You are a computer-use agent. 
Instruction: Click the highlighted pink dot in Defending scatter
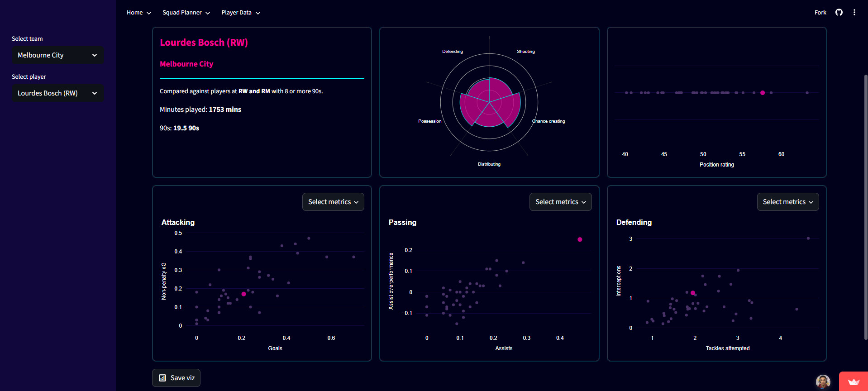(x=692, y=293)
